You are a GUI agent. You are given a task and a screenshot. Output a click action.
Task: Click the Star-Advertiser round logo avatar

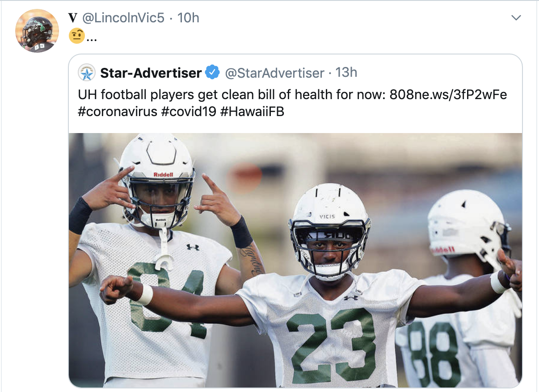click(x=87, y=73)
